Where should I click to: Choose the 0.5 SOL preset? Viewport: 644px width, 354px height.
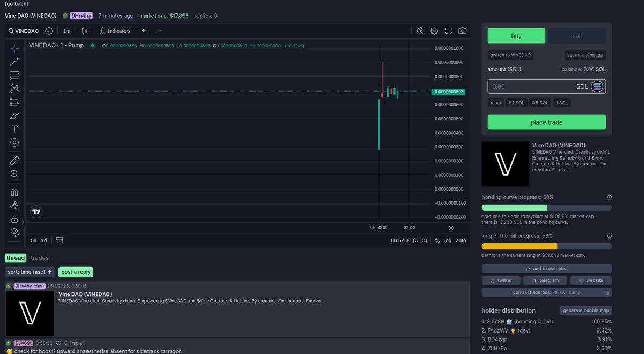[540, 103]
